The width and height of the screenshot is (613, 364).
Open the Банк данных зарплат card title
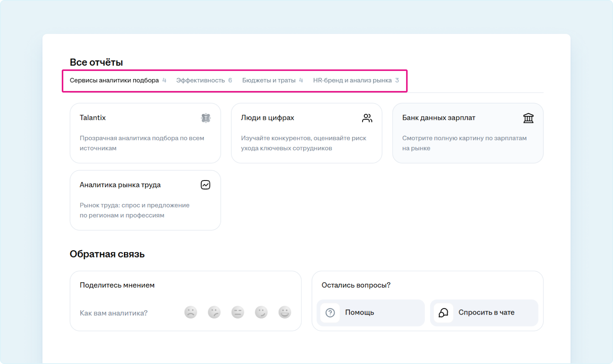click(x=439, y=118)
